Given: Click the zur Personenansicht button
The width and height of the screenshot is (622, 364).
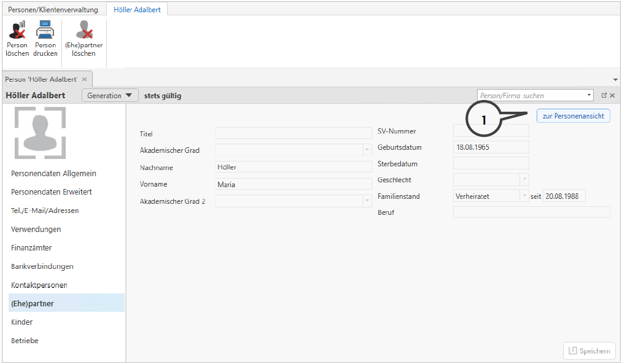Looking at the screenshot, I should (x=573, y=116).
